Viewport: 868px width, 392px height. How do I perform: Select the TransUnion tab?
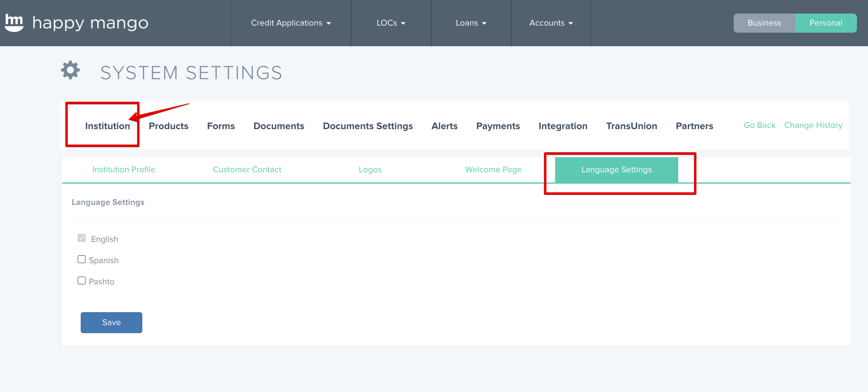(631, 126)
